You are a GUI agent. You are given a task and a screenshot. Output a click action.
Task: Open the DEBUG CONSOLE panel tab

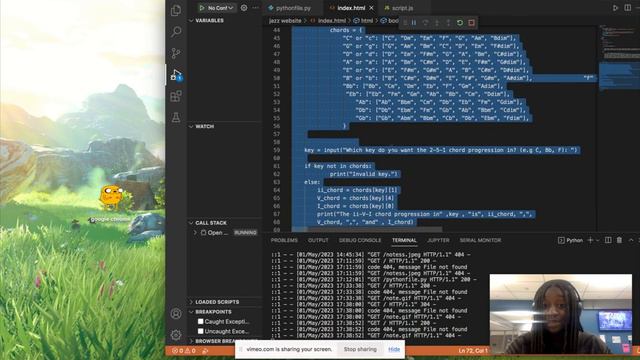click(x=360, y=240)
